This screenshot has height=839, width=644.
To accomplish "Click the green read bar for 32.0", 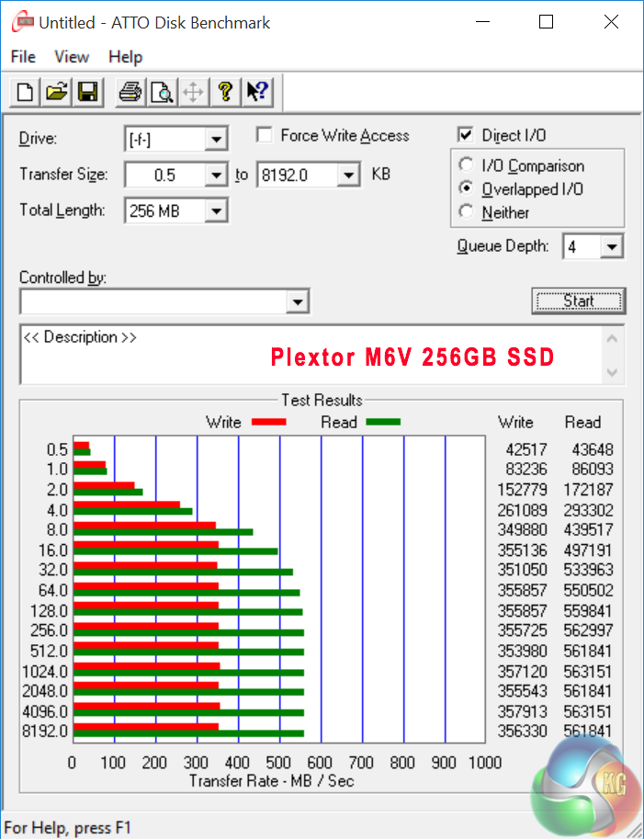I will pyautogui.click(x=184, y=572).
